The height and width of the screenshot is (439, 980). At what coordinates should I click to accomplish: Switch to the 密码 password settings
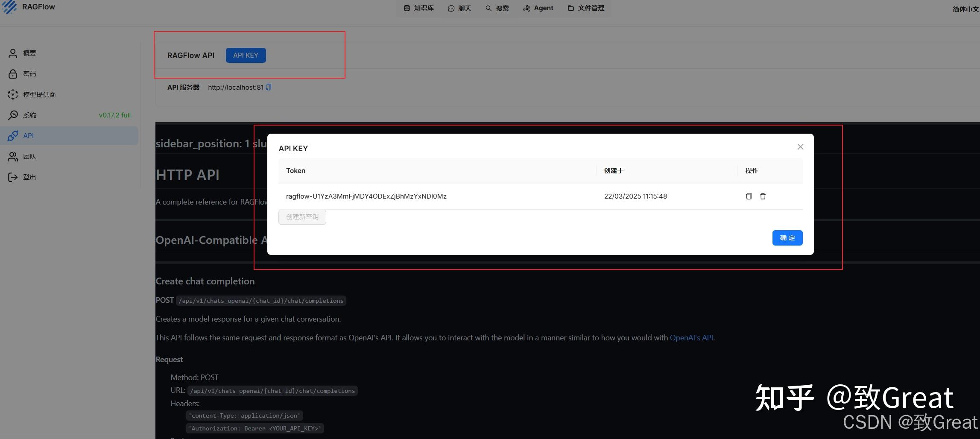pyautogui.click(x=30, y=73)
